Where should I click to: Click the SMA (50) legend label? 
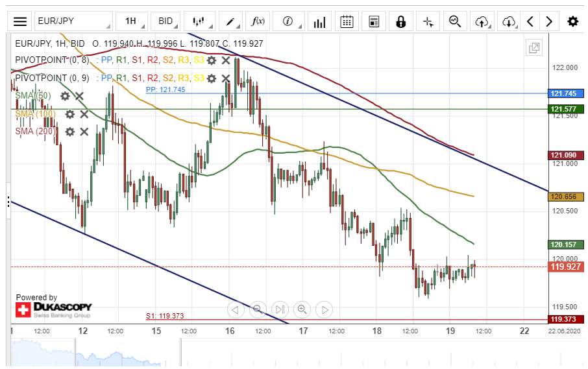point(33,96)
